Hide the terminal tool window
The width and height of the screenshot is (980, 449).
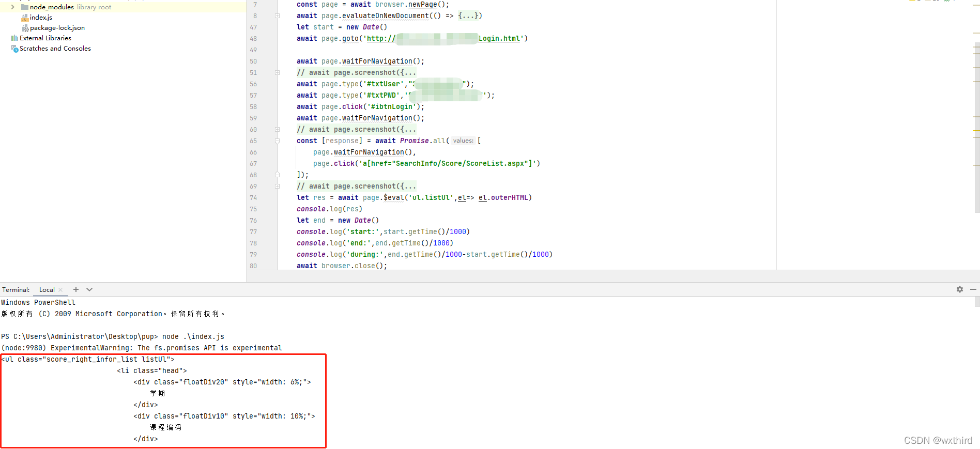pyautogui.click(x=973, y=289)
